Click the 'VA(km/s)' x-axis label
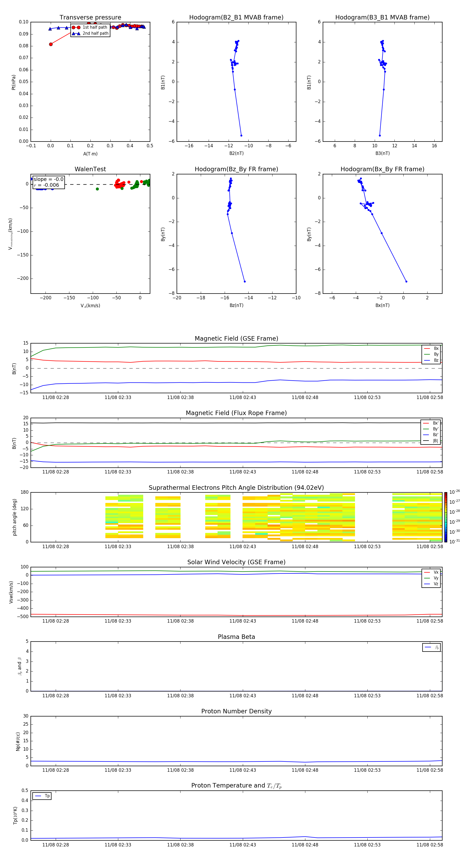 point(90,306)
